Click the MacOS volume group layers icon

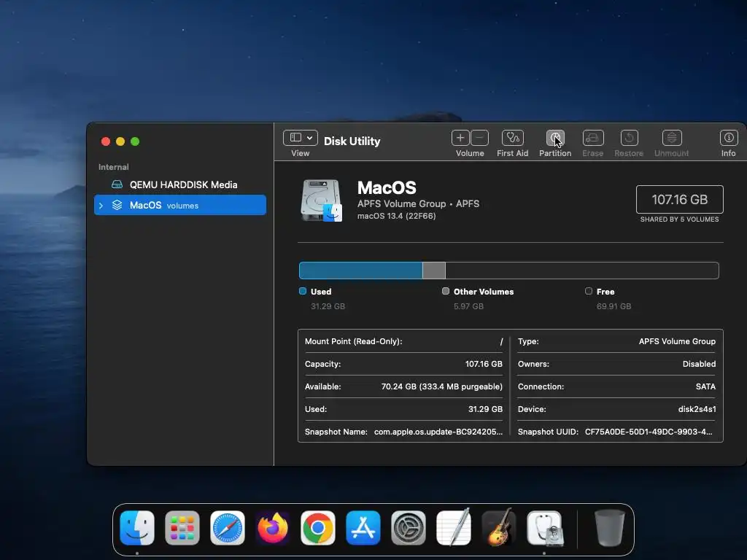click(117, 205)
